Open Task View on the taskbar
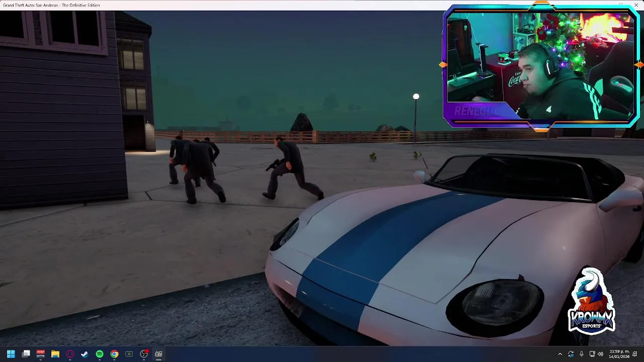This screenshot has width=644, height=362. pos(26,354)
